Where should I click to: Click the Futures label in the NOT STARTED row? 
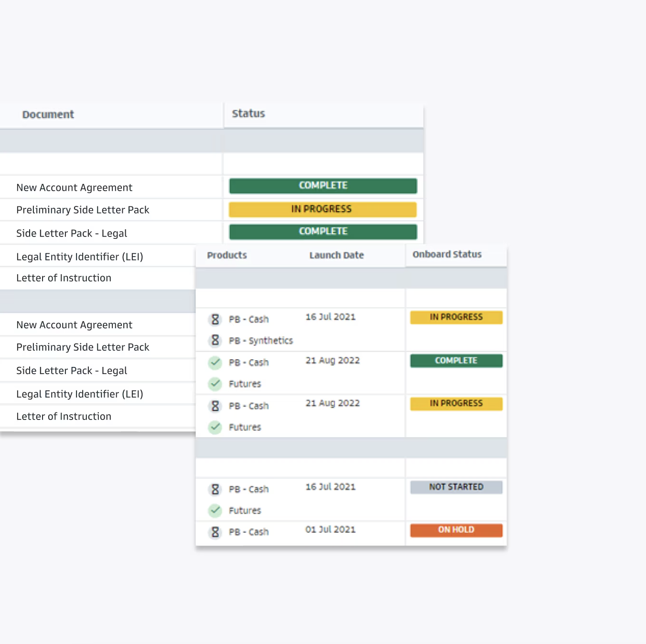(245, 511)
